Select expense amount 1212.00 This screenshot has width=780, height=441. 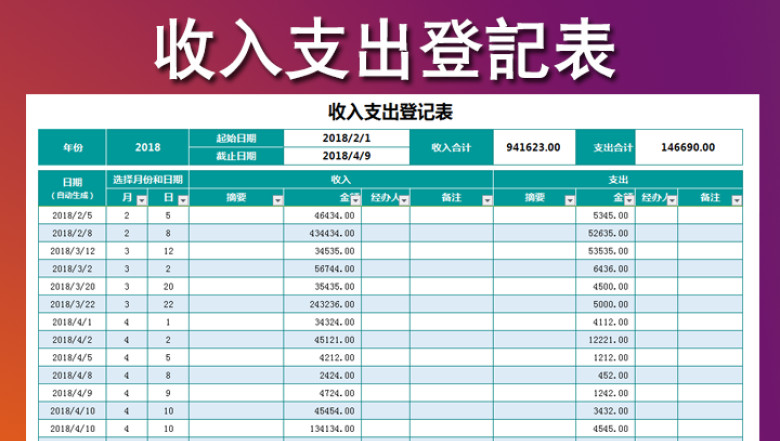(605, 357)
